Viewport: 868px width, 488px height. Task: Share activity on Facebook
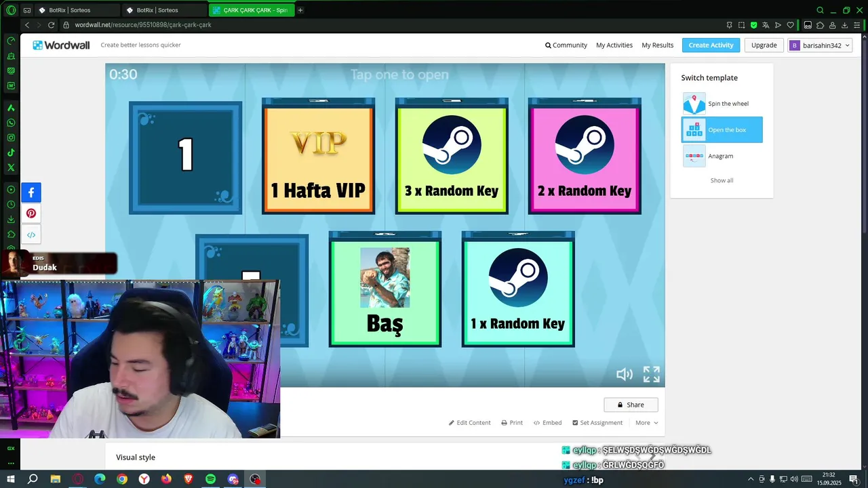(x=31, y=192)
